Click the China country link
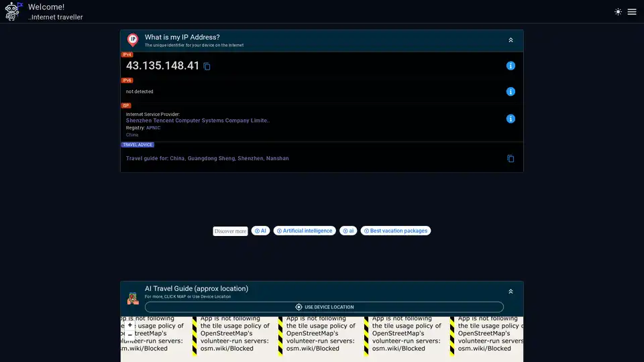 pos(132,135)
